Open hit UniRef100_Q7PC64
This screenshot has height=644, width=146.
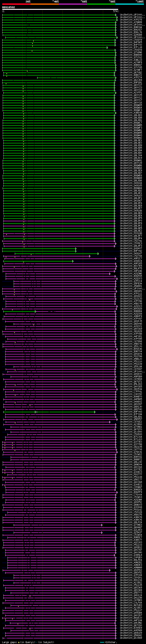pos(131,575)
